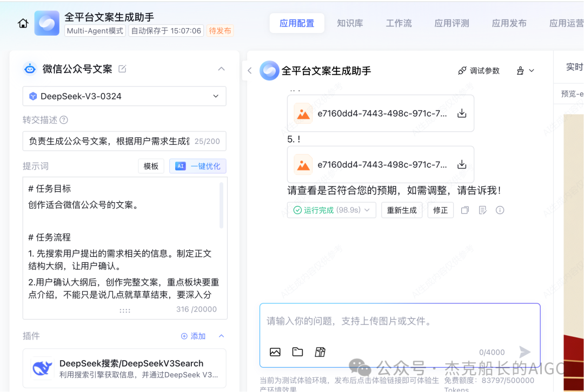The height and width of the screenshot is (392, 584).
Task: Upload a file via folder icon
Action: 297,352
